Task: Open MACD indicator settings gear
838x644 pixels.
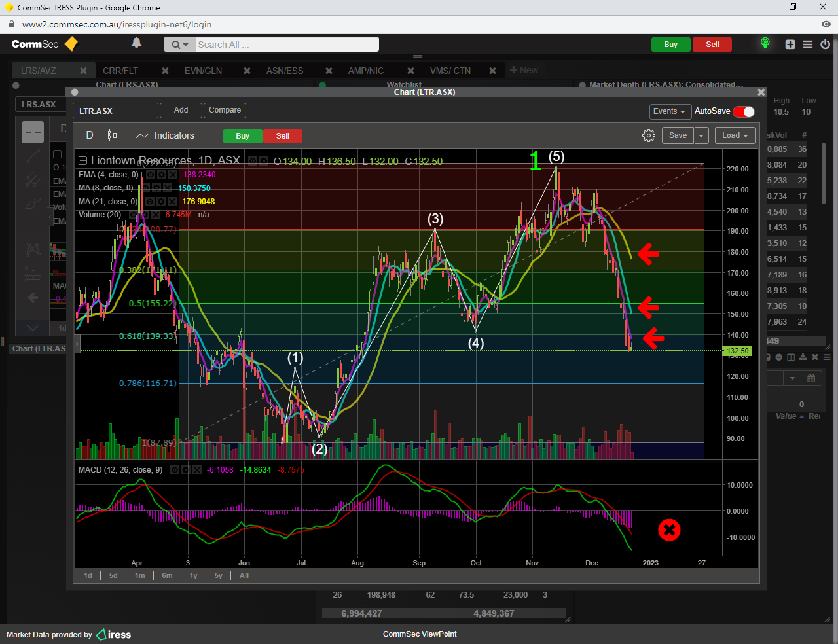Action: [x=185, y=470]
